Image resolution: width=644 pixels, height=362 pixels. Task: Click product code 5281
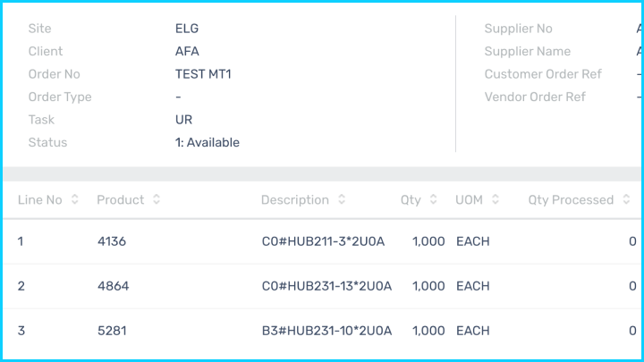[x=112, y=331]
